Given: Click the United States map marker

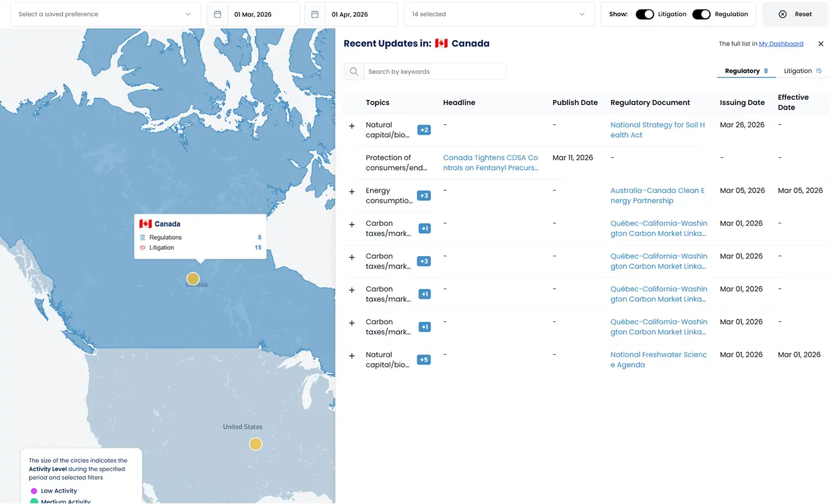Looking at the screenshot, I should 256,444.
